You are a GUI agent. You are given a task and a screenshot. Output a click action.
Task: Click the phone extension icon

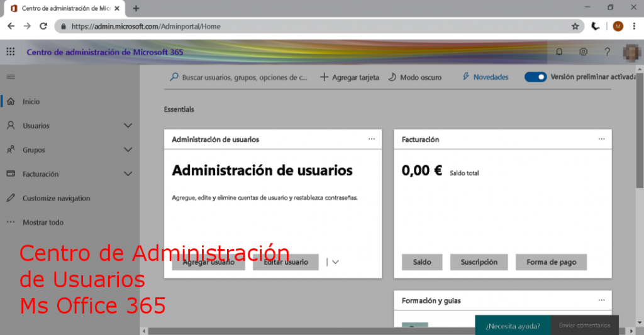[595, 26]
